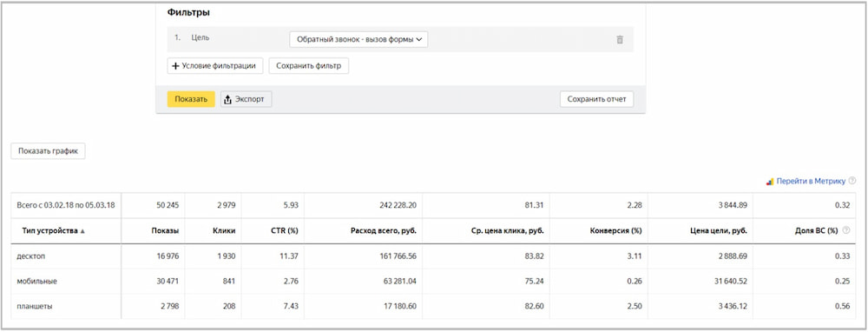The width and height of the screenshot is (868, 332).
Task: Click plus icon in Условие фильтрации
Action: pyautogui.click(x=175, y=66)
